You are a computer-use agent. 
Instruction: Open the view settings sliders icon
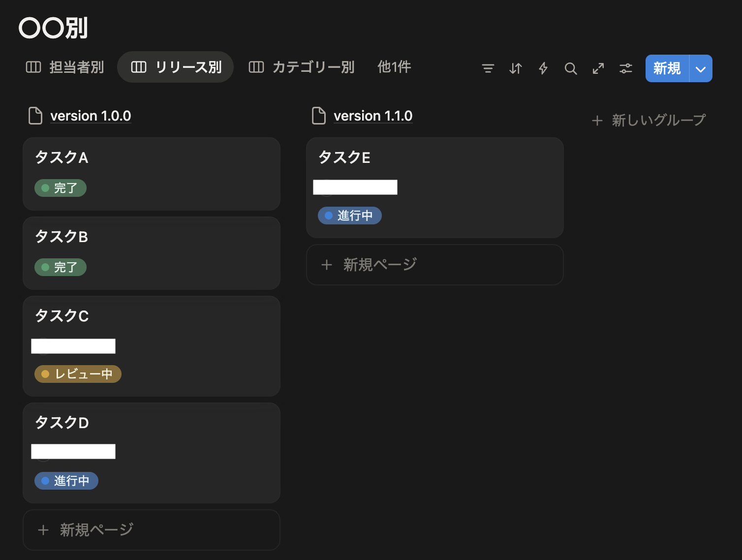point(626,68)
